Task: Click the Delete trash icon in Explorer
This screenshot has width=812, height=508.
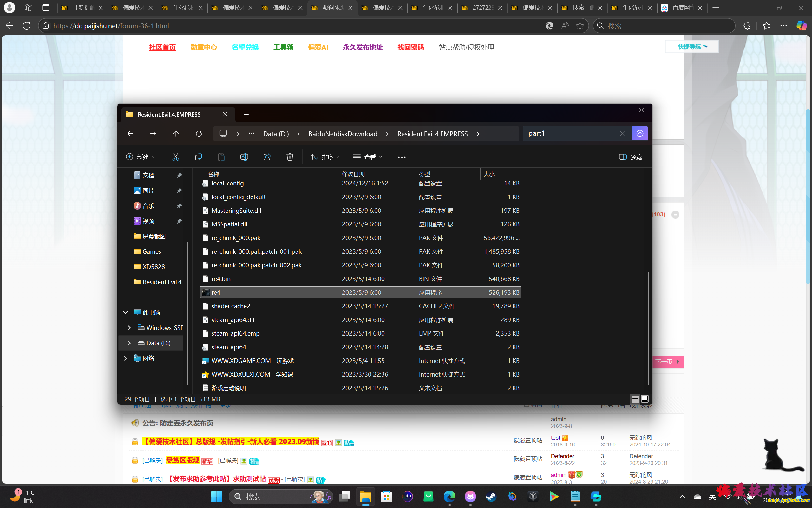Action: point(290,157)
